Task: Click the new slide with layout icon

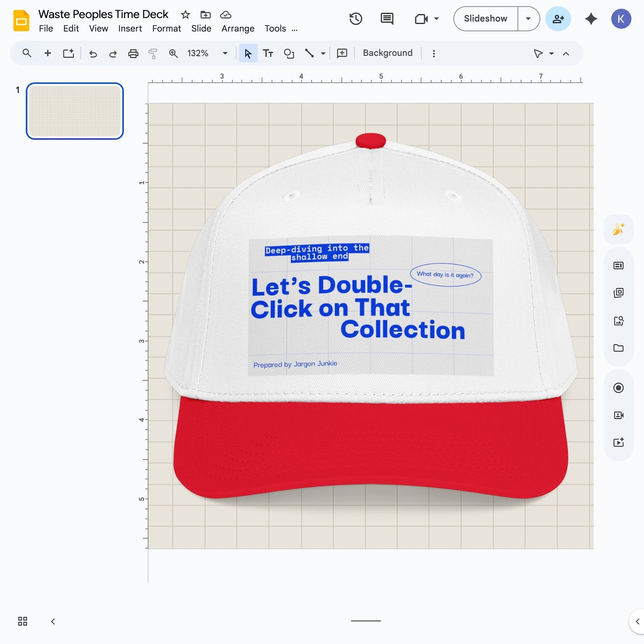Action: click(68, 53)
